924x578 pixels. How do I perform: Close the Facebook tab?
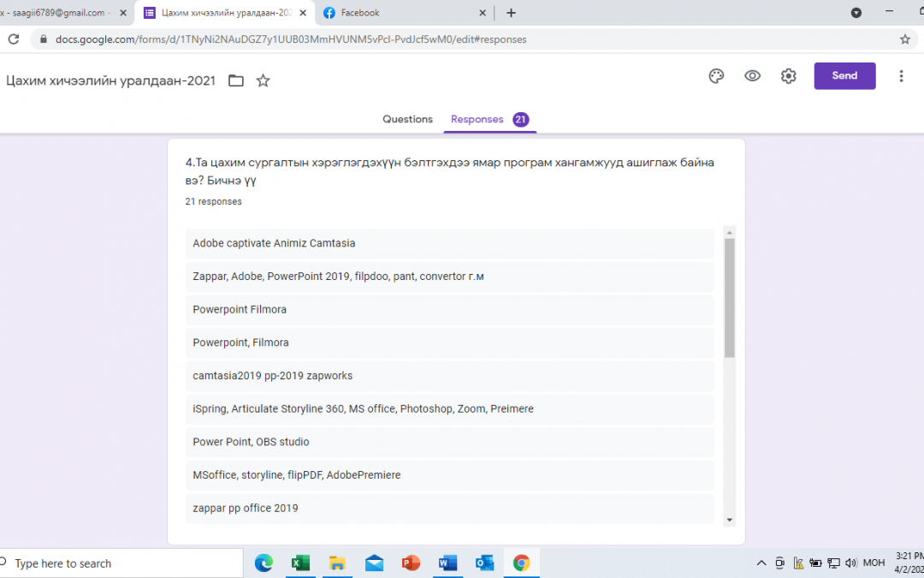click(482, 13)
